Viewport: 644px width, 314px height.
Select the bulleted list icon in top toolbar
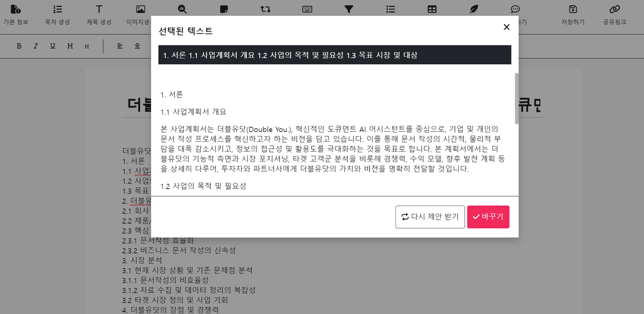pyautogui.click(x=390, y=9)
